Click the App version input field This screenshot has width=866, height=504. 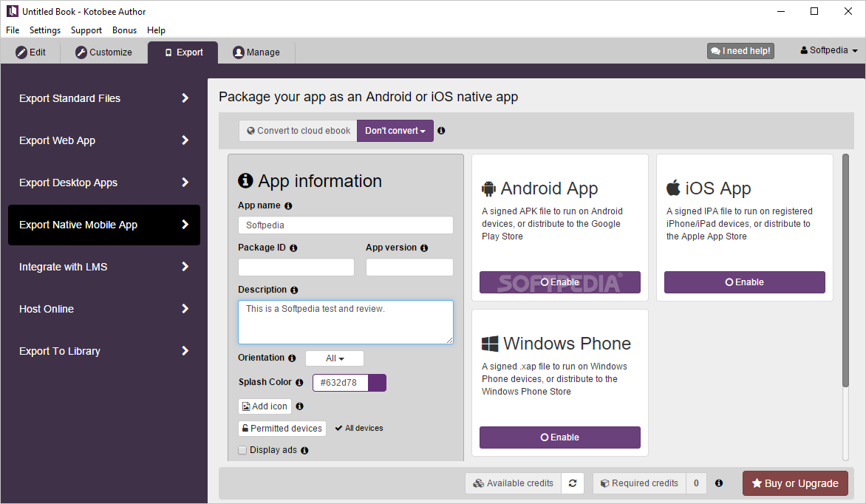point(410,268)
